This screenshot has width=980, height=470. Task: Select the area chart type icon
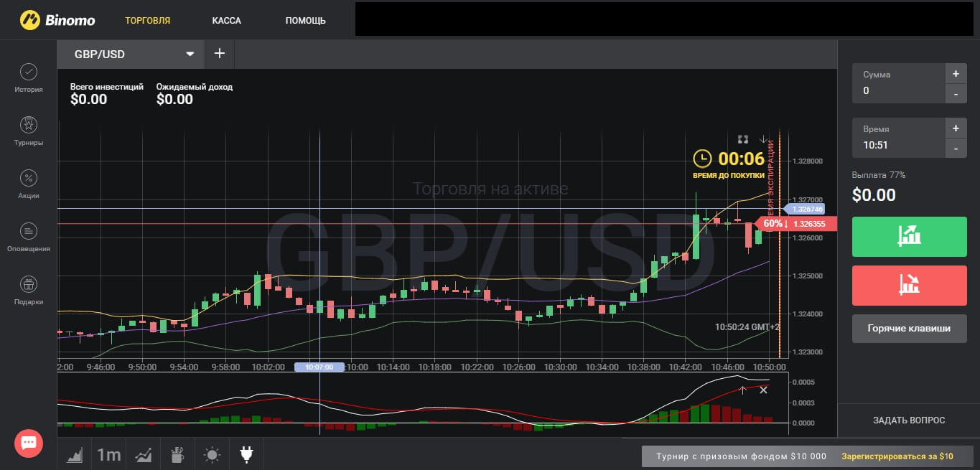click(x=75, y=454)
